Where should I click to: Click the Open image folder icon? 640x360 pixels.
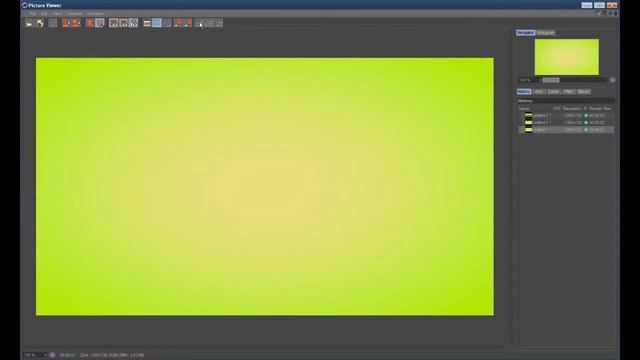tap(29, 23)
